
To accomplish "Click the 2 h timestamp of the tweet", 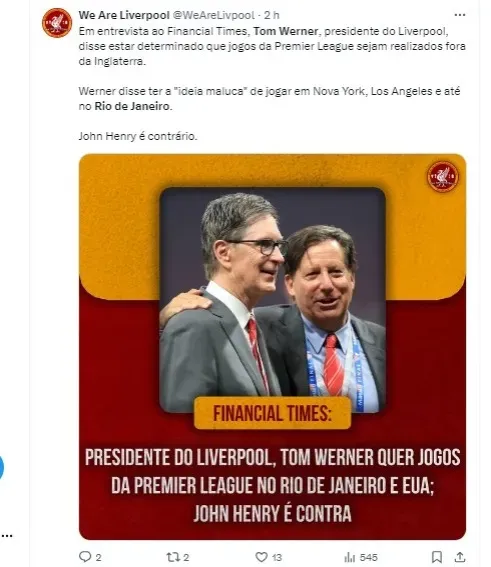I will (272, 15).
